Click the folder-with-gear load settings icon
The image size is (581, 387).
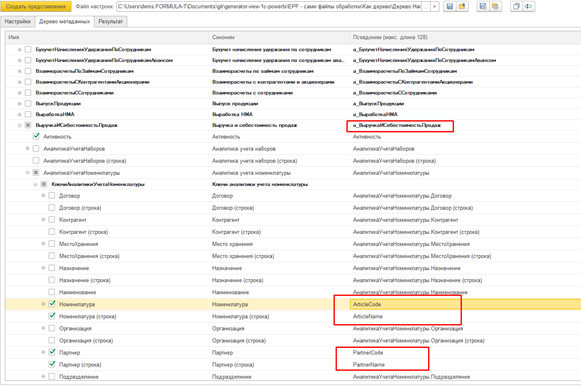(x=495, y=6)
